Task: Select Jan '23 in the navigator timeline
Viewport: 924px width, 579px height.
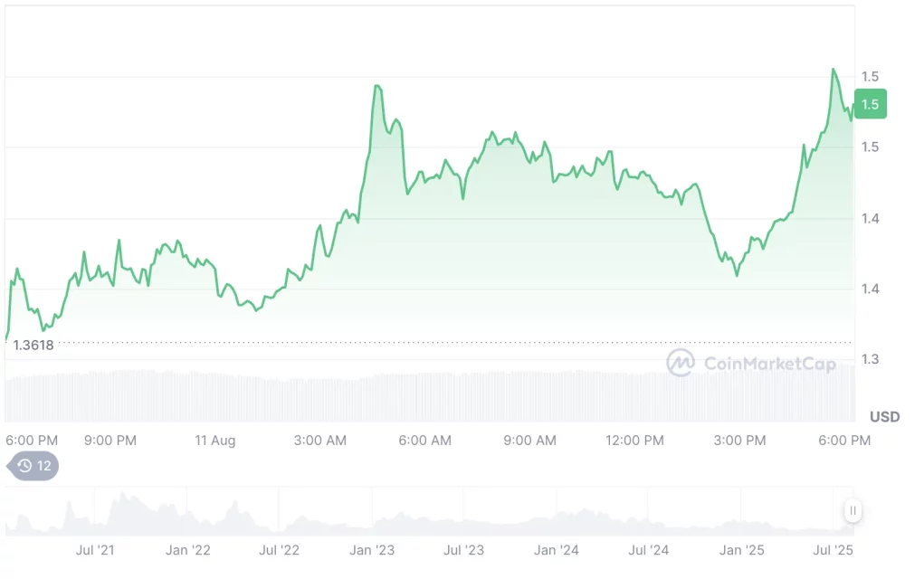Action: (372, 550)
